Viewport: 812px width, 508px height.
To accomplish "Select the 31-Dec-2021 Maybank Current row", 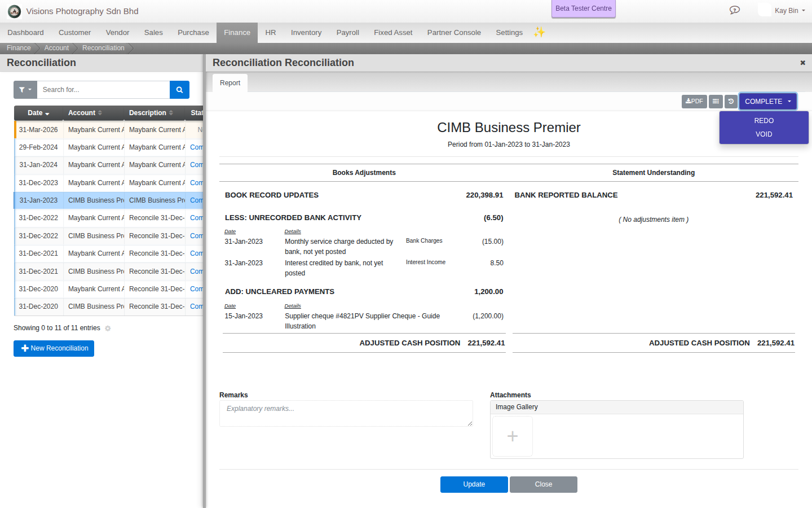I will [x=109, y=253].
